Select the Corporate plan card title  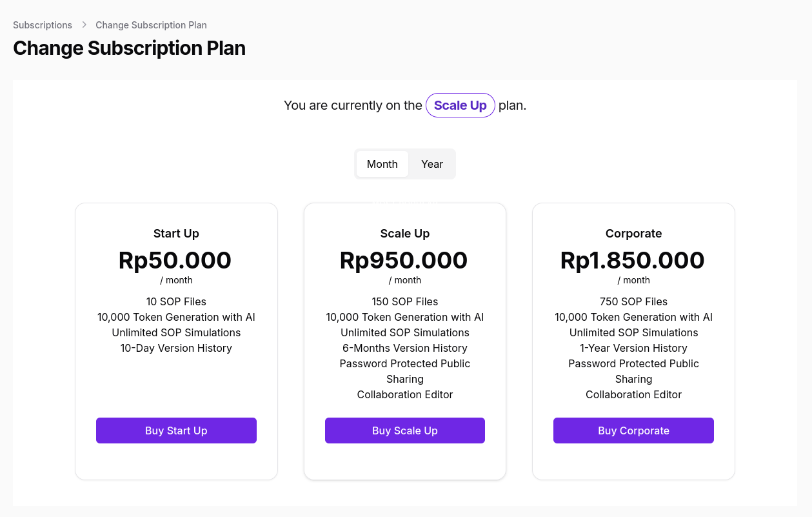point(633,234)
